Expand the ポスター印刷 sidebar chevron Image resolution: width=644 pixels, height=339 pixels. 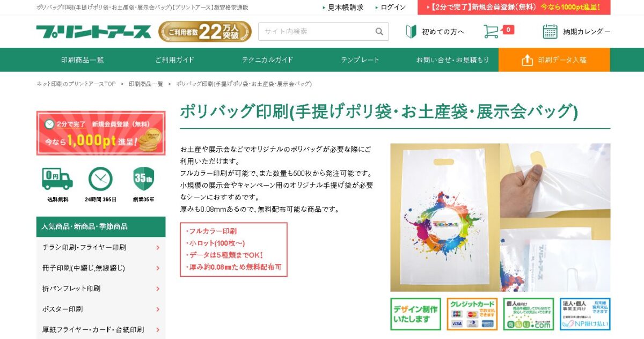[x=158, y=309]
